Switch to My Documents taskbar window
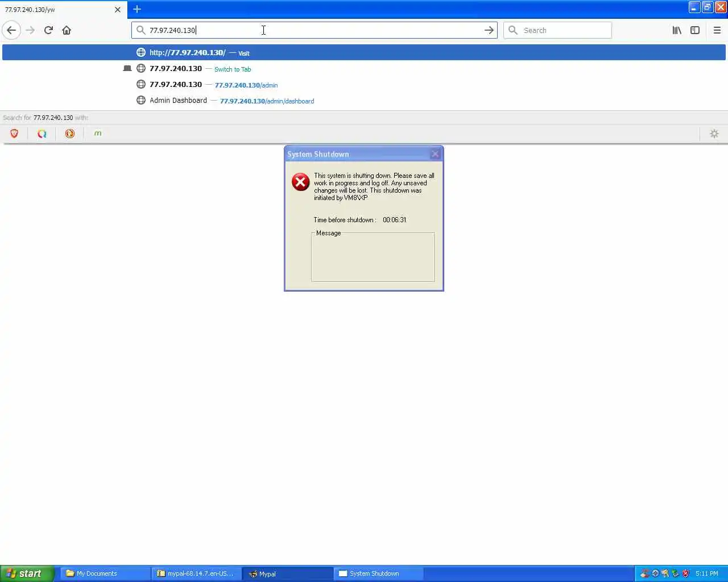Viewport: 728px width, 582px height. pyautogui.click(x=105, y=573)
